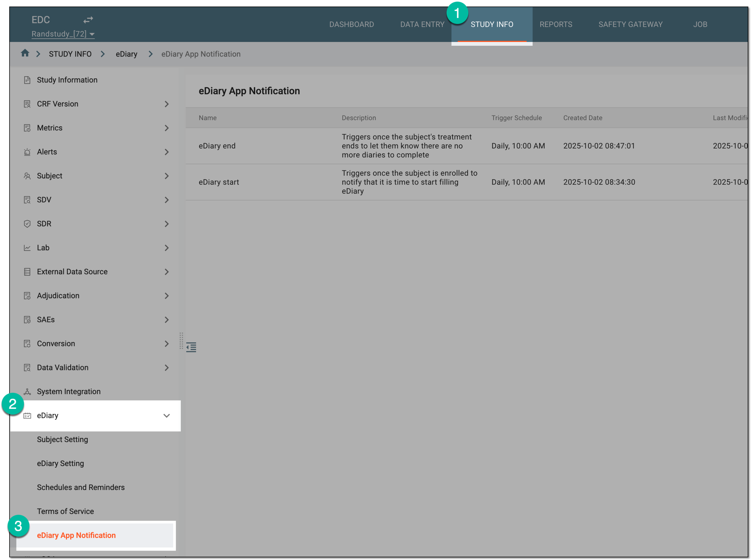Click created date 2025-10-02 08:34:30
751x560 pixels.
coord(599,182)
